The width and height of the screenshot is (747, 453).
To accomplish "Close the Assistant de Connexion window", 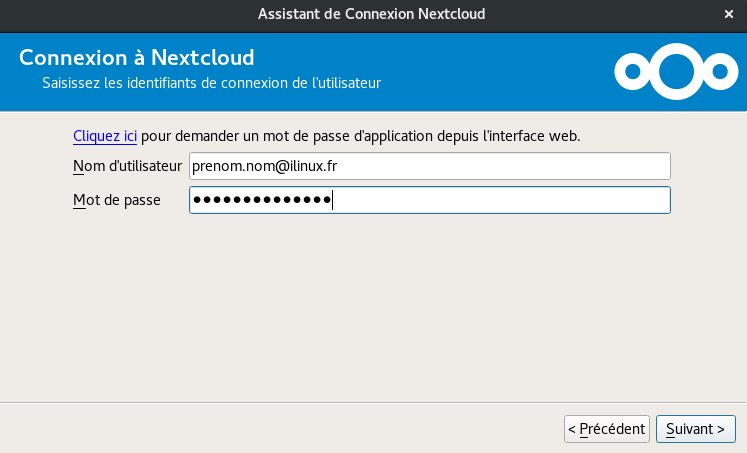I will coord(729,14).
